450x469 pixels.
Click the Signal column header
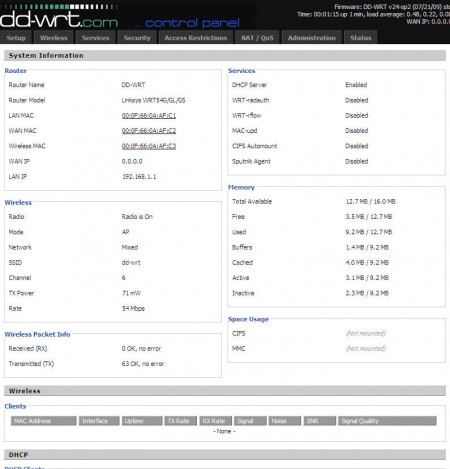coord(250,421)
